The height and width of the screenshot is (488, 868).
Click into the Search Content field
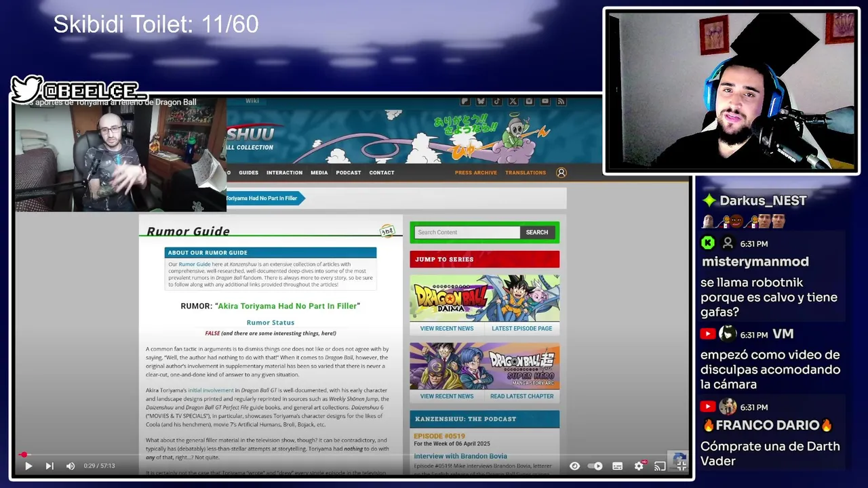[467, 232]
